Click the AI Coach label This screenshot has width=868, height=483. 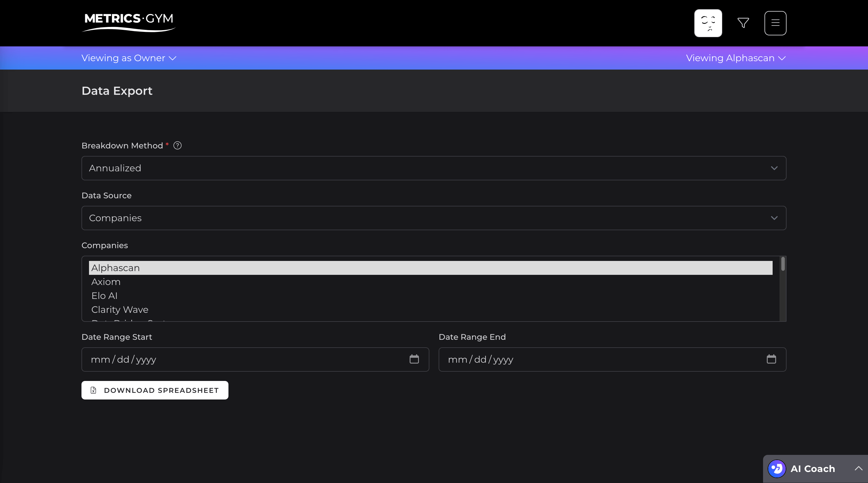(812, 469)
